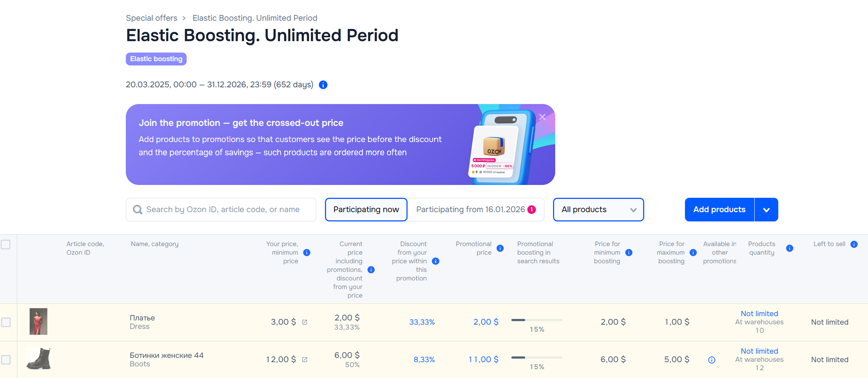Open edit price icon for Boots row
This screenshot has width=868, height=378.
pos(305,360)
